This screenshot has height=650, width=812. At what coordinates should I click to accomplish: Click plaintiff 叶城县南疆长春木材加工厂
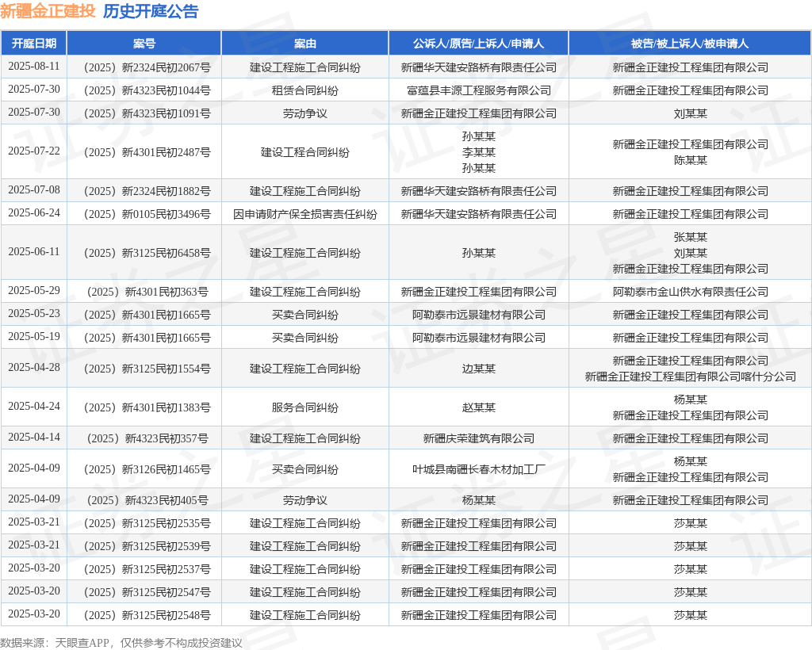click(x=478, y=469)
